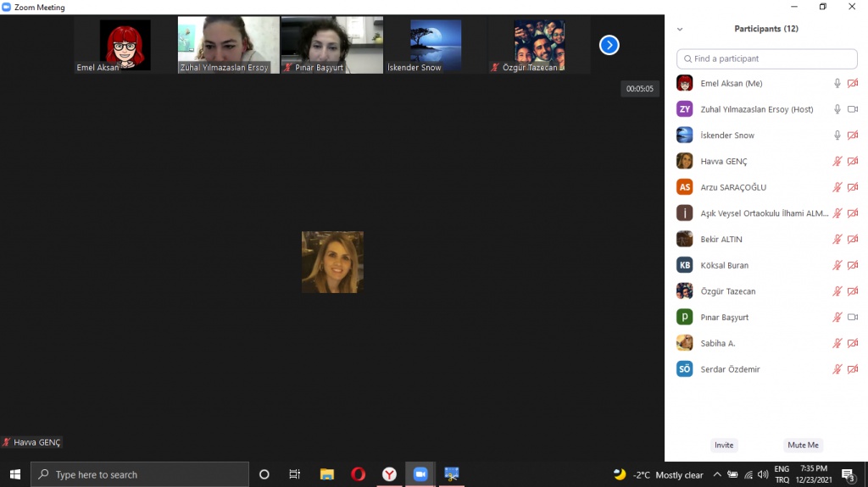Click the Find a participant search field

767,58
